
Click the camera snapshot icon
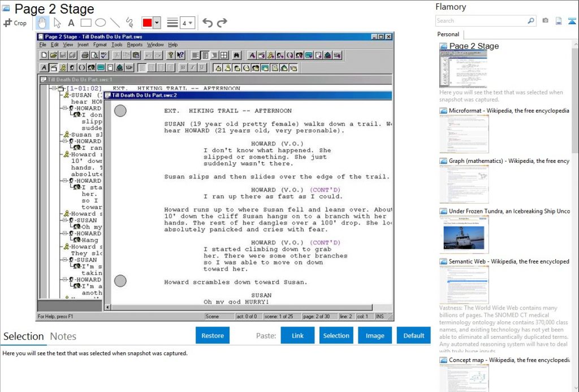pyautogui.click(x=546, y=21)
